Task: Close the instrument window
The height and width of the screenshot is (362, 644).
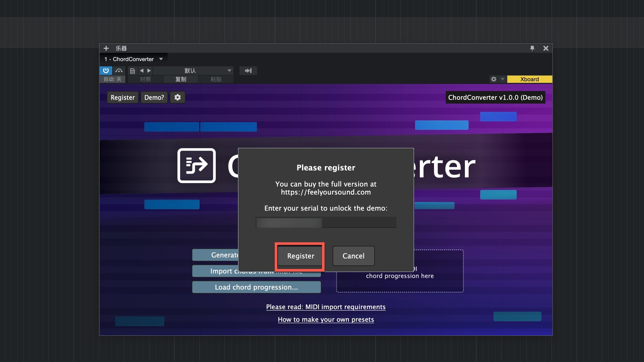Action: [x=546, y=48]
